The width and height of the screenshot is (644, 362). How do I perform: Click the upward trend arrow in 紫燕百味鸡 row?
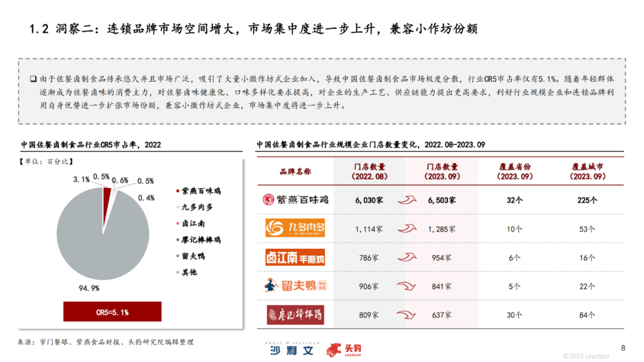pyautogui.click(x=407, y=200)
